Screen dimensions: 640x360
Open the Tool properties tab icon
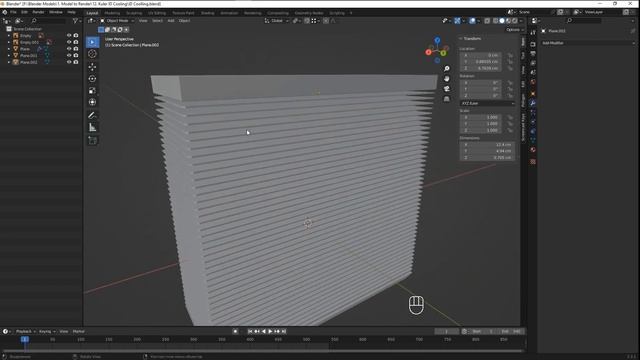[533, 33]
